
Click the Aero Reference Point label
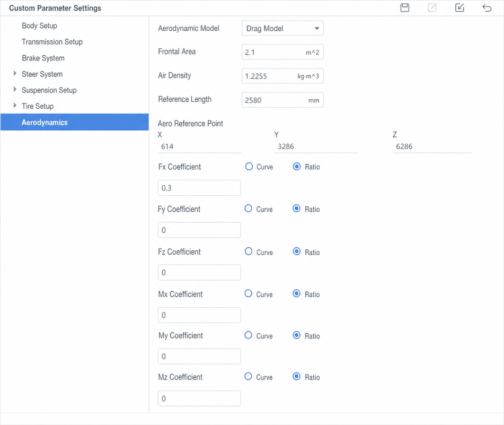(x=190, y=124)
